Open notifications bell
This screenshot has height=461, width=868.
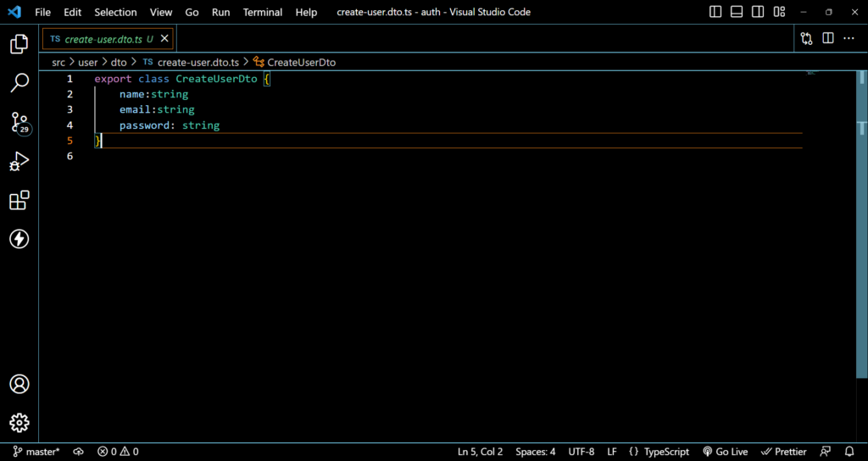[849, 452]
